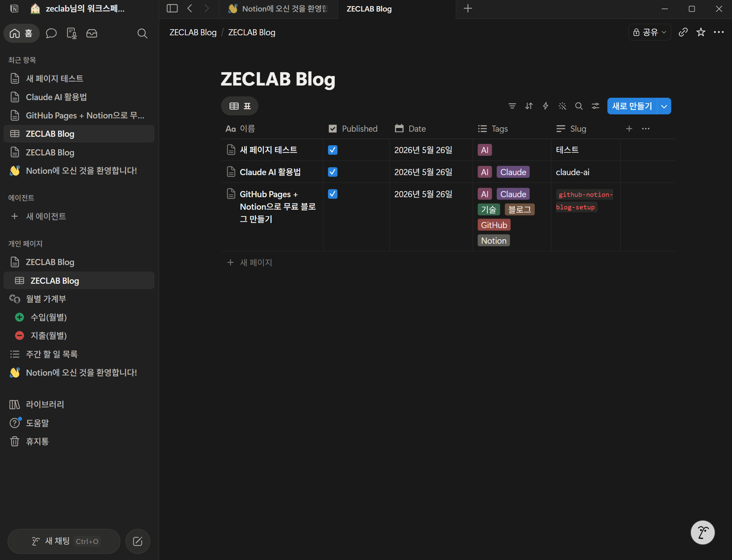Add a 새 에이전트 new agent
Image resolution: width=732 pixels, height=560 pixels.
[79, 216]
